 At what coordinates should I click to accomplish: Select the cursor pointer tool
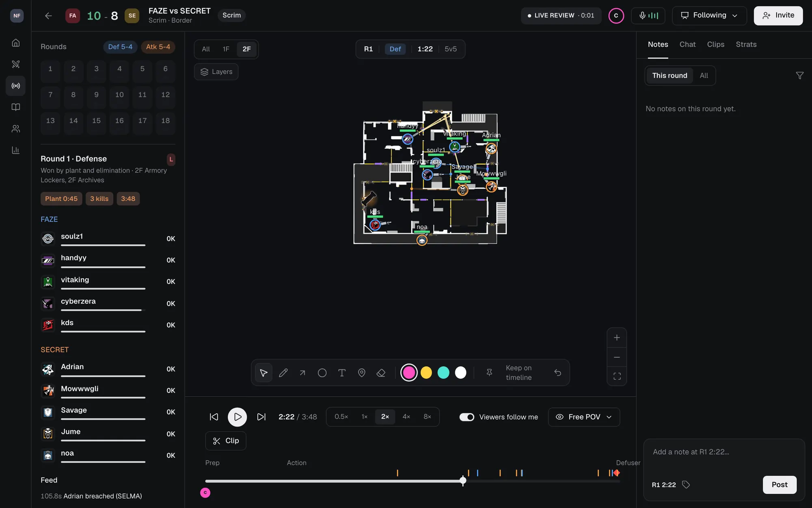point(263,373)
